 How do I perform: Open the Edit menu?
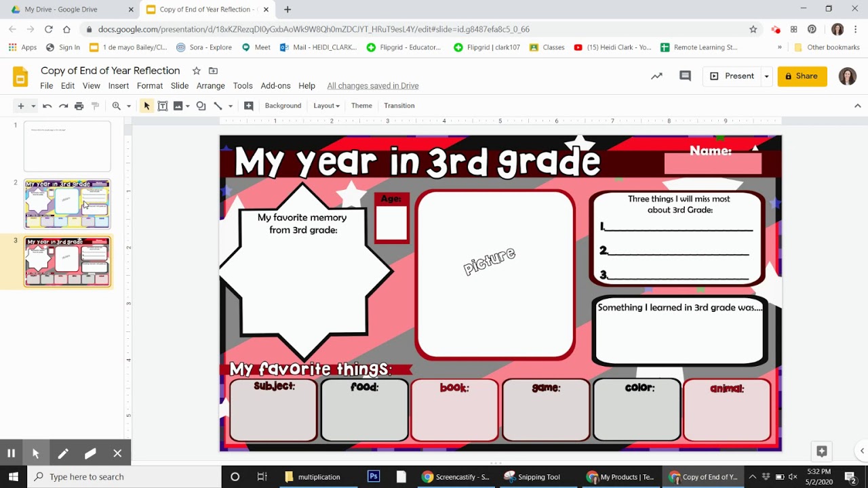coord(68,86)
